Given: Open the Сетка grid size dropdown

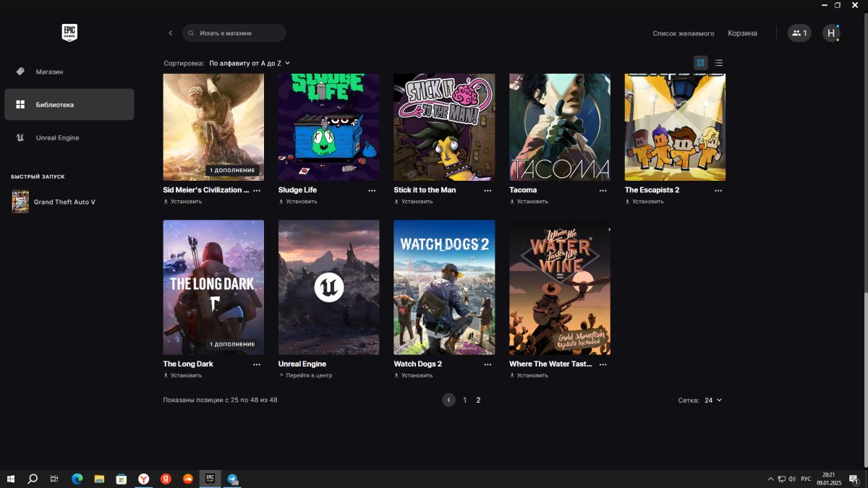Looking at the screenshot, I should pyautogui.click(x=713, y=400).
